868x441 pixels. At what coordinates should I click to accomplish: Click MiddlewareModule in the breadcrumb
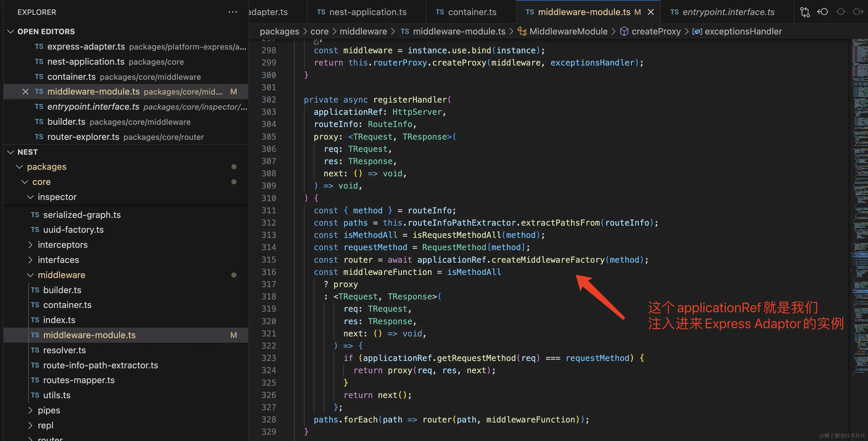(568, 31)
